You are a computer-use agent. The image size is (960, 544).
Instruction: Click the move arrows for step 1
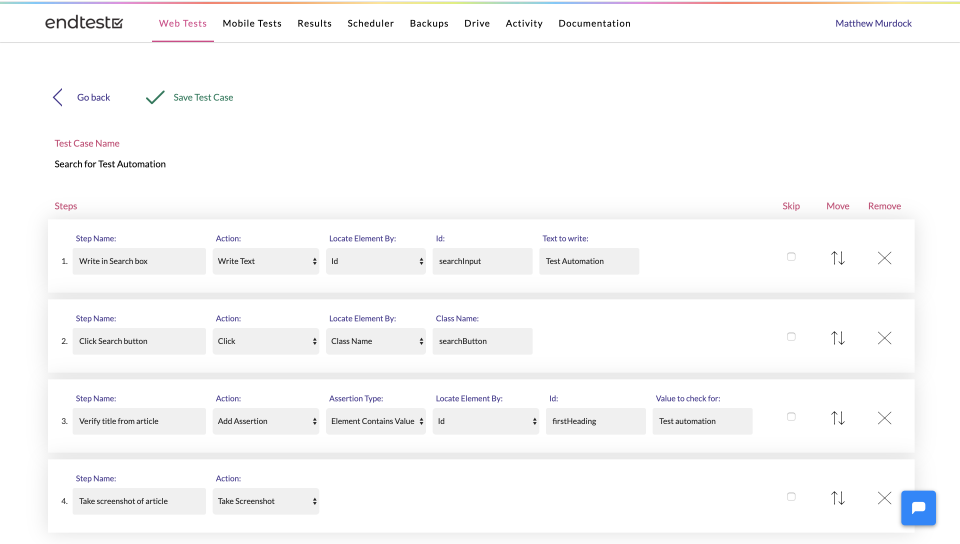pos(838,258)
